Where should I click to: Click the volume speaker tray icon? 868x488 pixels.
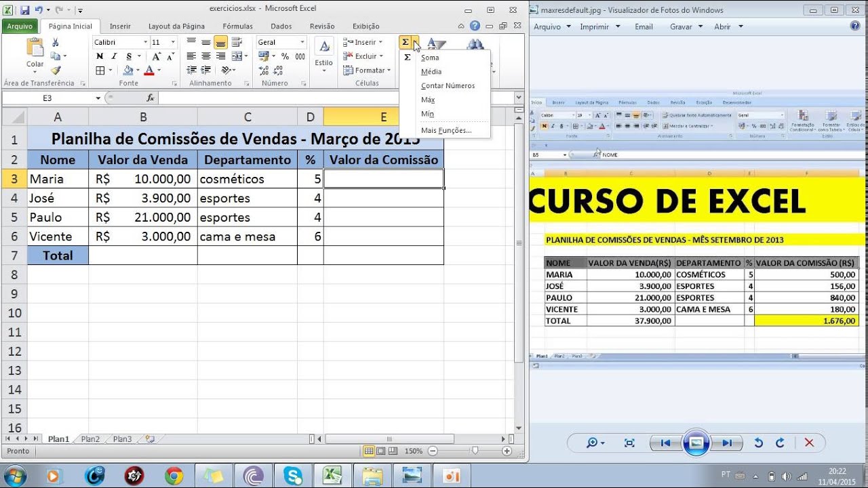pos(787,475)
